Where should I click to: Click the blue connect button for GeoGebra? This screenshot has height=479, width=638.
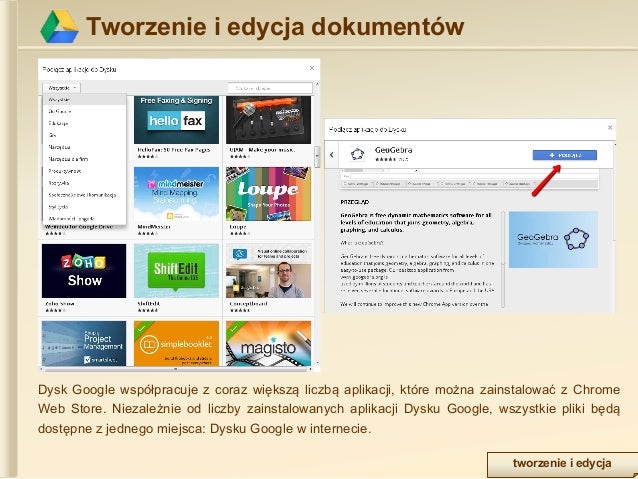coord(565,155)
